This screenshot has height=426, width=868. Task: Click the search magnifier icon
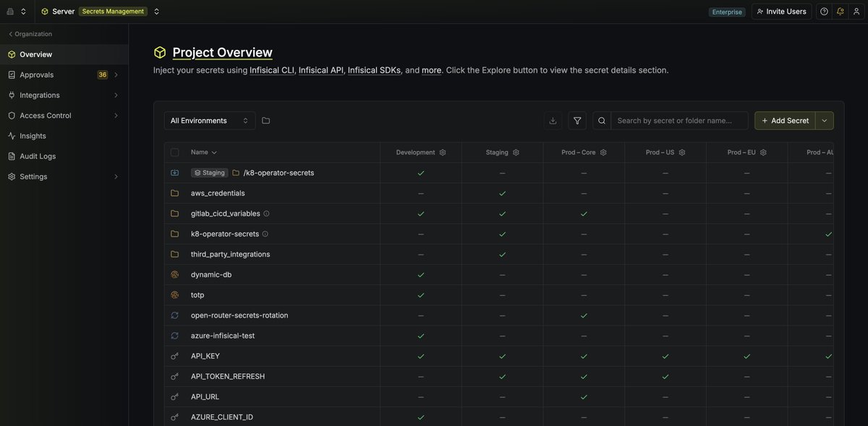pos(602,121)
